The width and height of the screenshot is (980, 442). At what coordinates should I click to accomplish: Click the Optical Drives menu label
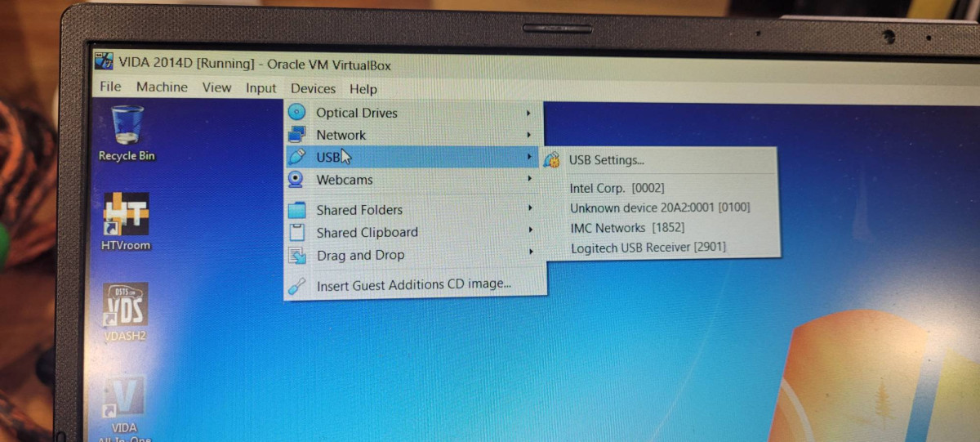(357, 113)
